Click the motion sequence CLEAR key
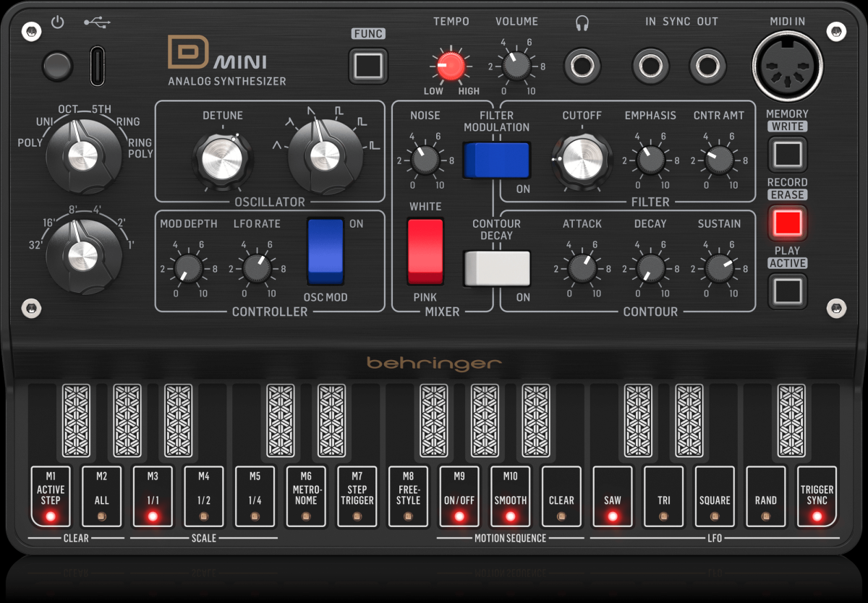Screen dimensions: 868x603 pyautogui.click(x=561, y=496)
